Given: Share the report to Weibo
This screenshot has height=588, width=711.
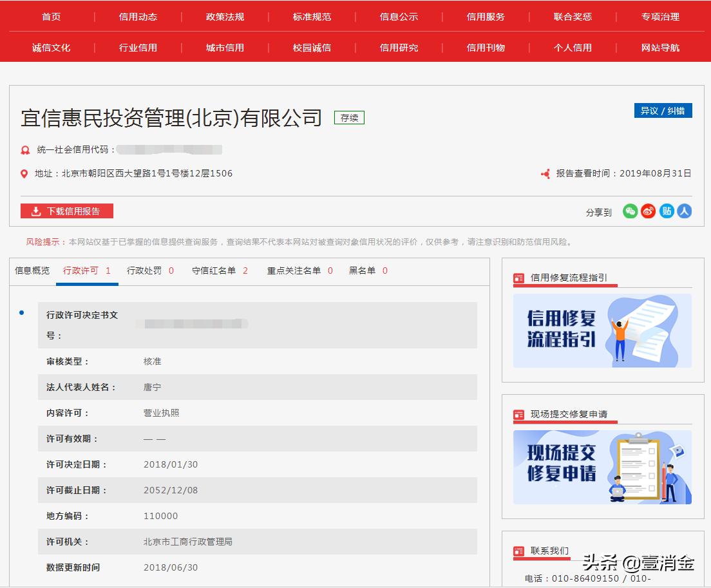Looking at the screenshot, I should (x=648, y=211).
